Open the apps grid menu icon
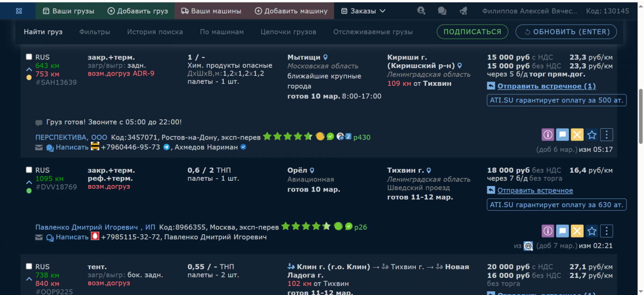644x295 pixels. [19, 11]
